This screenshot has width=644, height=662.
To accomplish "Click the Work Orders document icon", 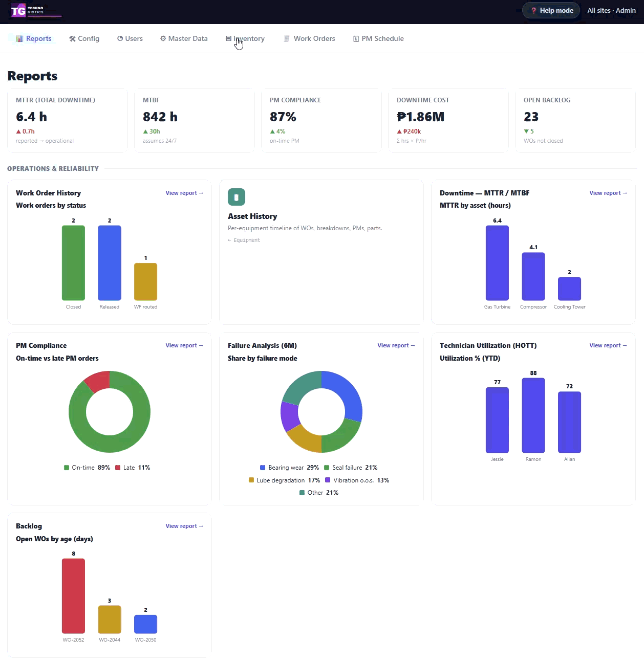I will (x=287, y=38).
